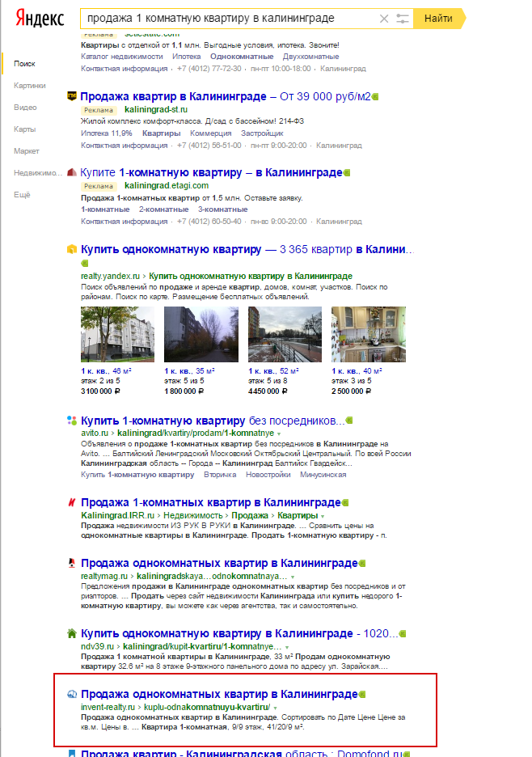Click favicon of kaliningrad.etagi.com ad
The image size is (532, 757).
(71, 172)
